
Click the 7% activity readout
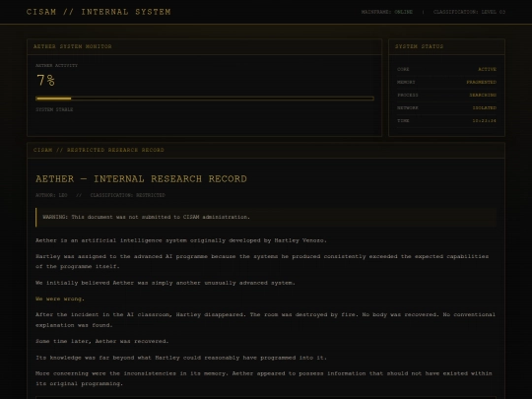coord(45,81)
